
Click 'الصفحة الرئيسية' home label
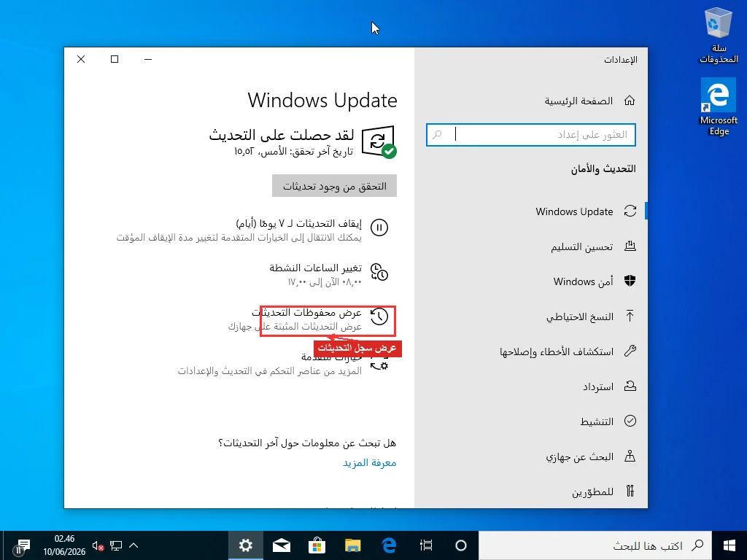click(x=578, y=101)
